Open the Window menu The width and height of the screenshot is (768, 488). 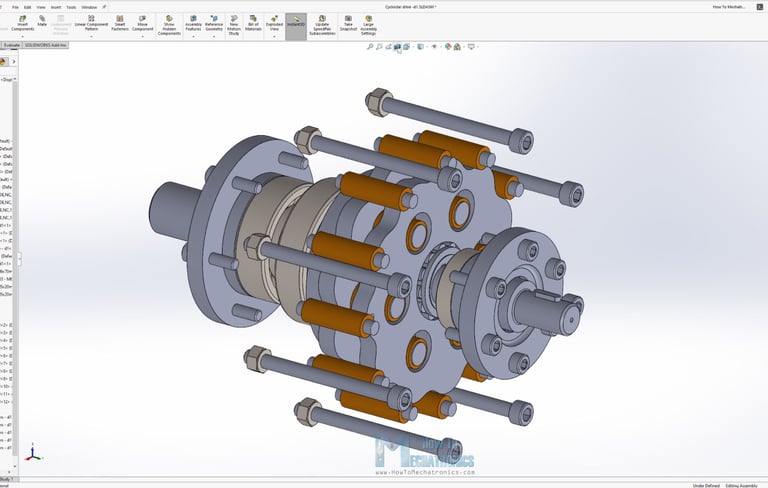point(89,7)
